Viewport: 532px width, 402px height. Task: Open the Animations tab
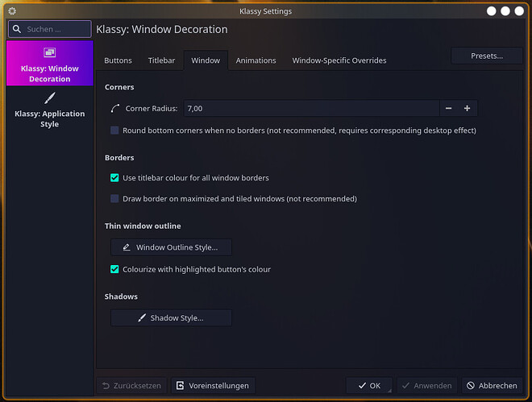pos(255,60)
